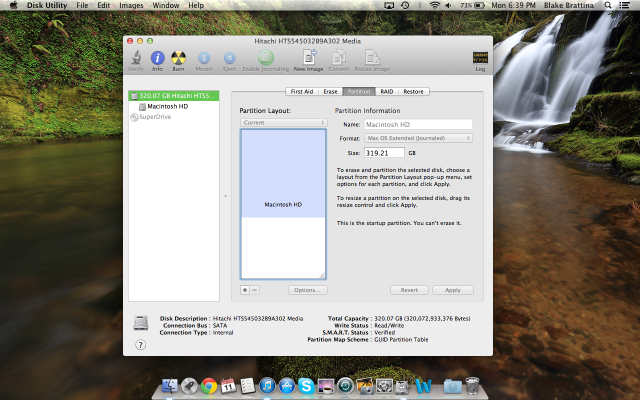
Task: Switch to the First Aid tab
Action: pyautogui.click(x=302, y=91)
